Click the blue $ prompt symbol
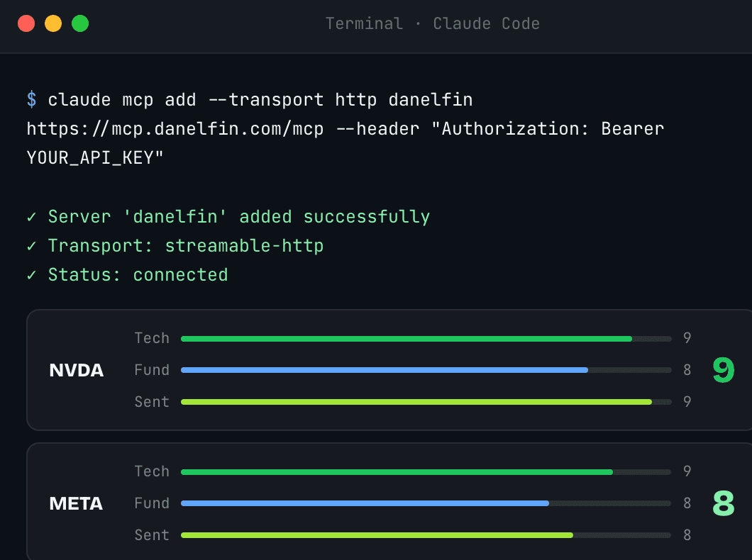Viewport: 752px width, 560px height. tap(32, 100)
